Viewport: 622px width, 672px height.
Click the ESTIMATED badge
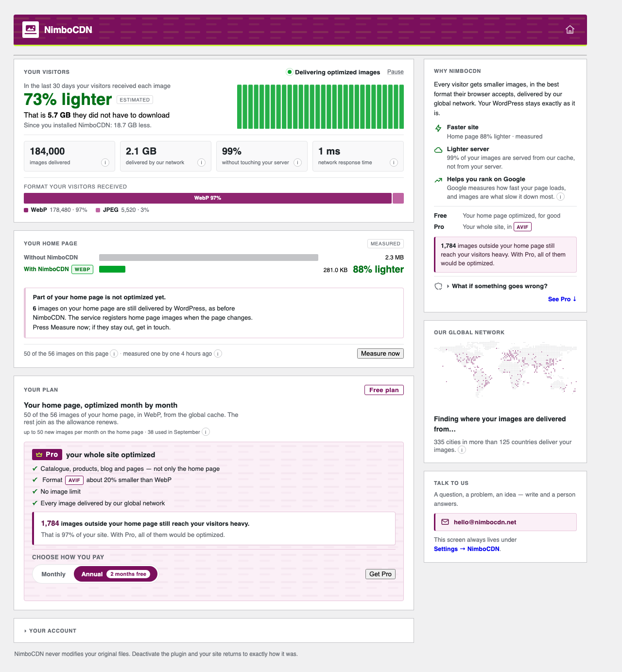pos(135,100)
